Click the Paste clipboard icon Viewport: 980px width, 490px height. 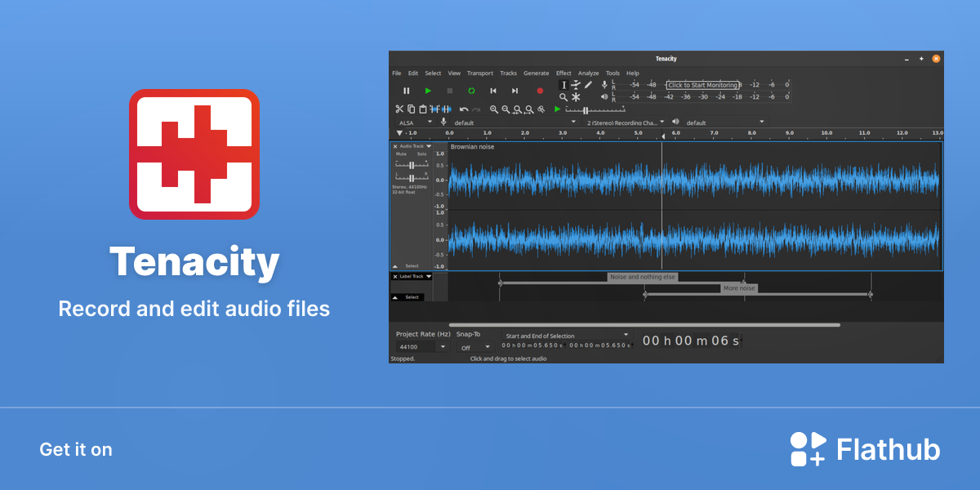(422, 109)
